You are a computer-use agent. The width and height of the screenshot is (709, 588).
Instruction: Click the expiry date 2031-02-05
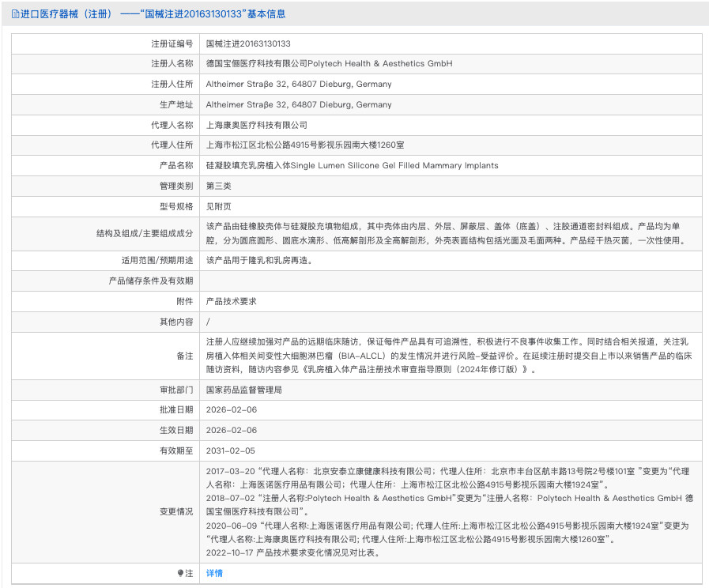point(231,450)
